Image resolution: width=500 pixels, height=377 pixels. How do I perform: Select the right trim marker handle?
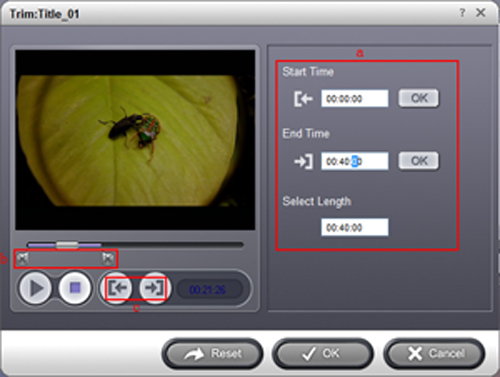click(108, 258)
